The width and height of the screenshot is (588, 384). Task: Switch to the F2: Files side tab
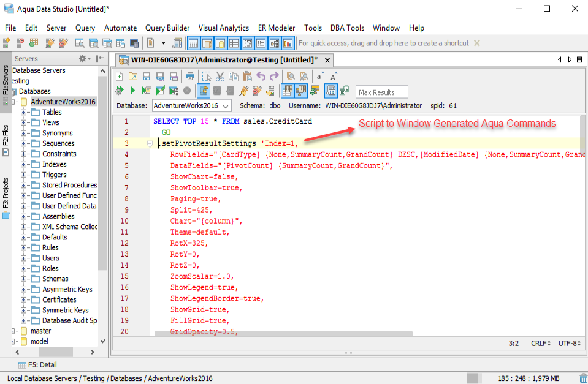click(x=6, y=140)
